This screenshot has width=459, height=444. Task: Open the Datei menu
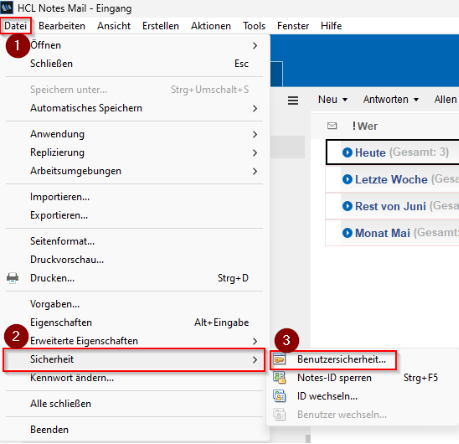[x=16, y=26]
